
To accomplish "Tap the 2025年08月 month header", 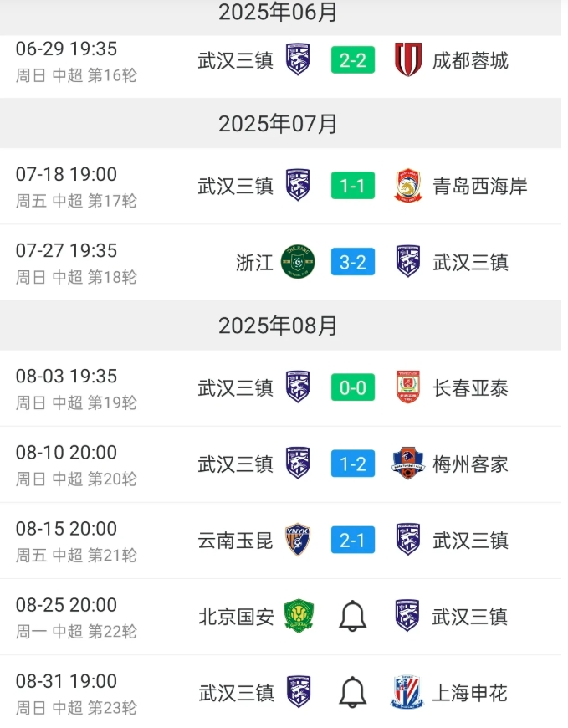I will pos(278,326).
